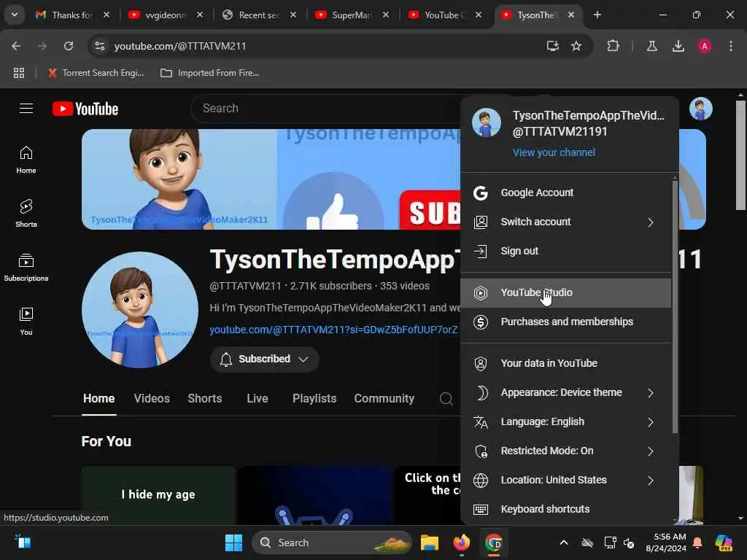Click the browser forward arrow
747x560 pixels.
[x=42, y=46]
